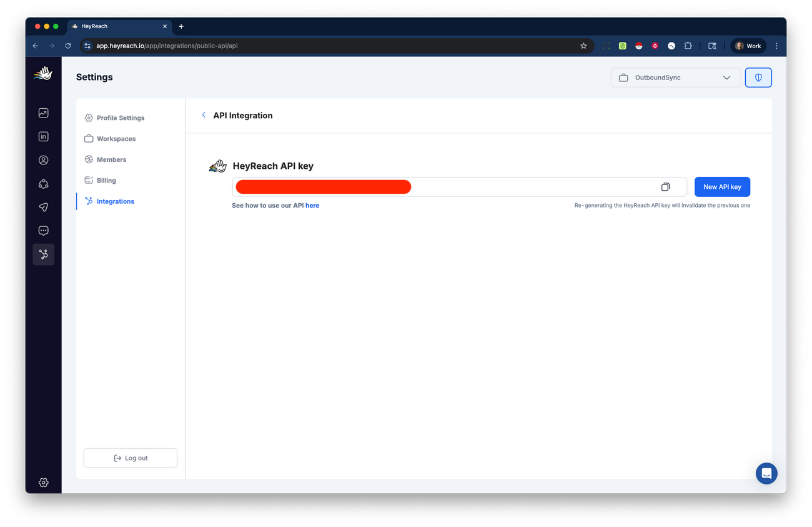Open the Intercom chat bubble
Screen dimensions: 812x527
(x=766, y=473)
